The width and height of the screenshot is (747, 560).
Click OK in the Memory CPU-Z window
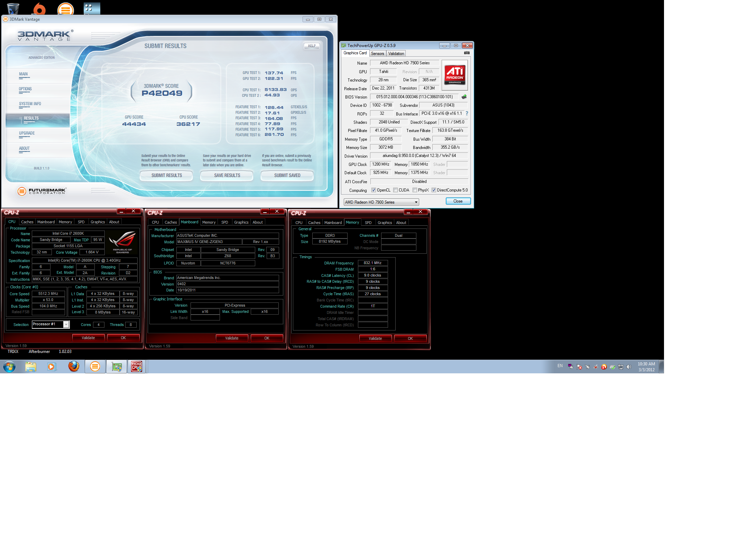410,338
